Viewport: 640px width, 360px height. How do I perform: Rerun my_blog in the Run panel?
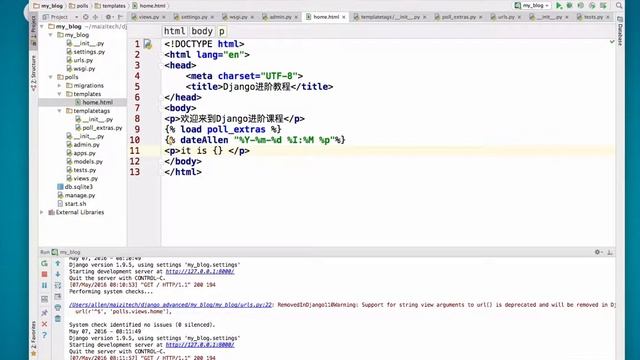(x=44, y=264)
